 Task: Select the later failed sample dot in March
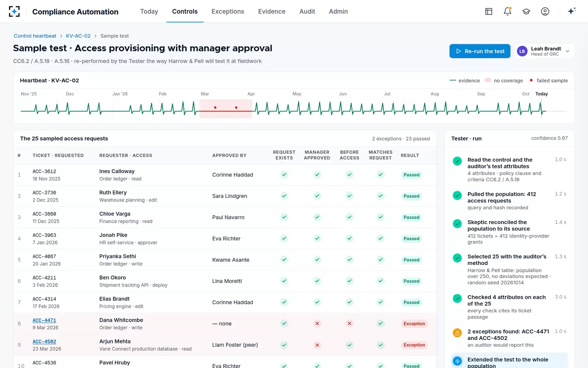(x=236, y=108)
